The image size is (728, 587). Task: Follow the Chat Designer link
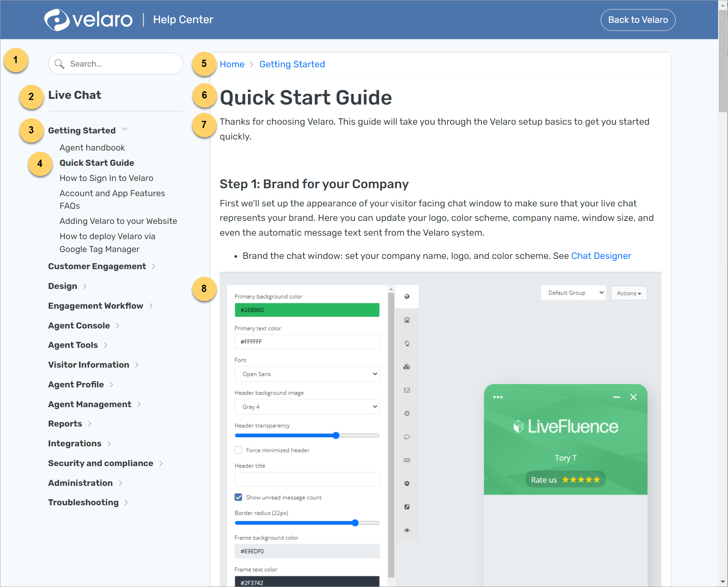(601, 256)
